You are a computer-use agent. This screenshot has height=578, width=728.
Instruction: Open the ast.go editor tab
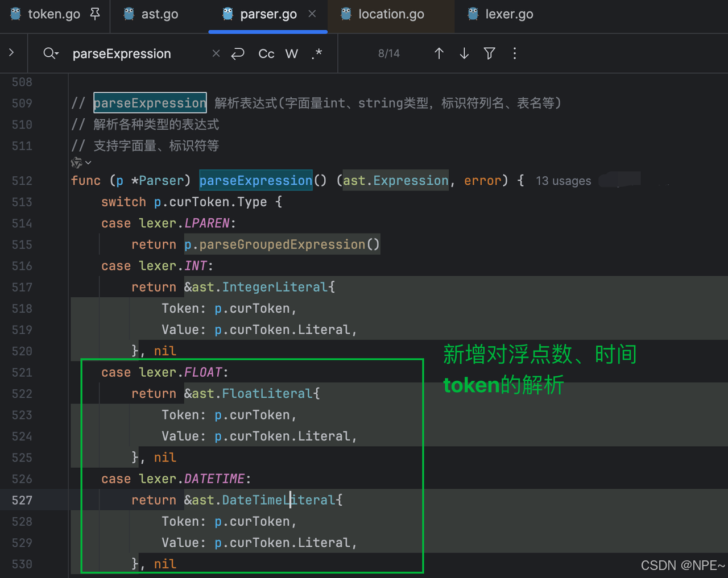click(151, 14)
